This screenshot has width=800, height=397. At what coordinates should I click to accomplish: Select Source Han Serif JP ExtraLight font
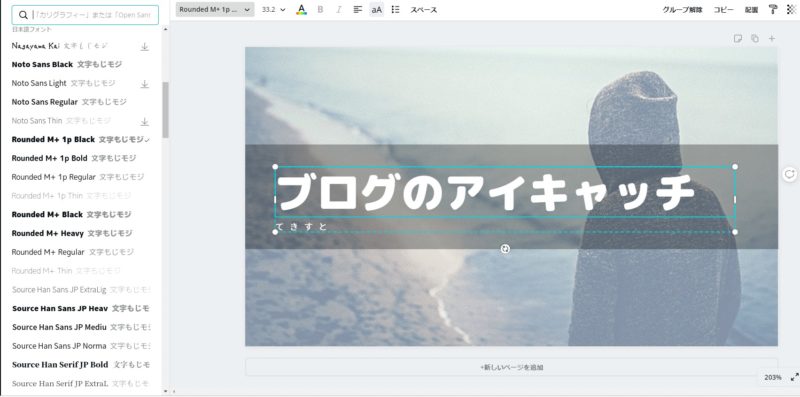tap(81, 383)
